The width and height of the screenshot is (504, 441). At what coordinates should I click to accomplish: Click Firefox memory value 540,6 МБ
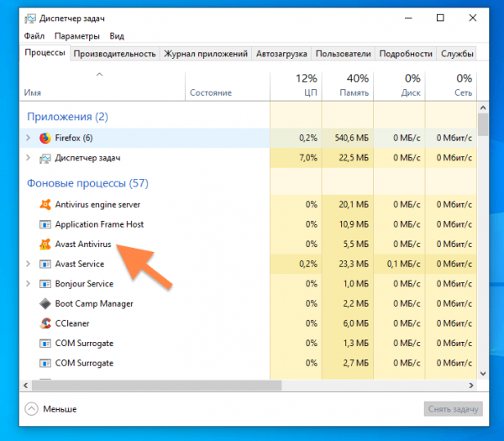(x=352, y=139)
